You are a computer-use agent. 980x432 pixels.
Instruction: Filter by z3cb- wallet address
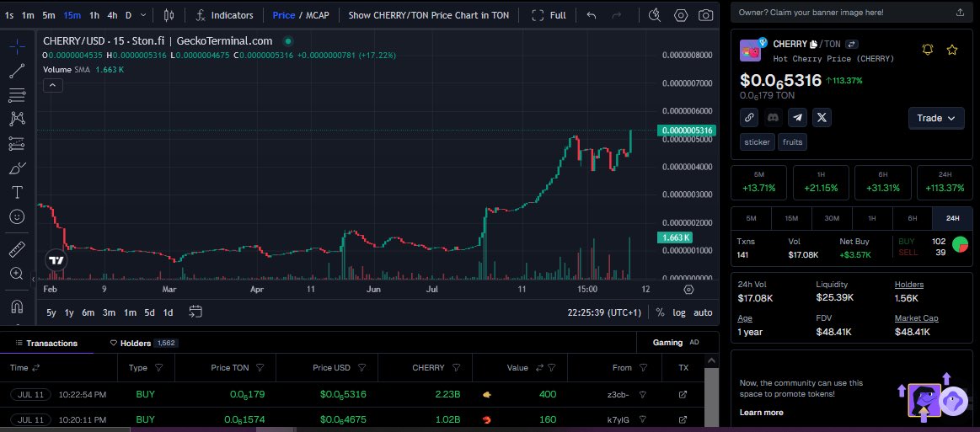click(x=642, y=395)
